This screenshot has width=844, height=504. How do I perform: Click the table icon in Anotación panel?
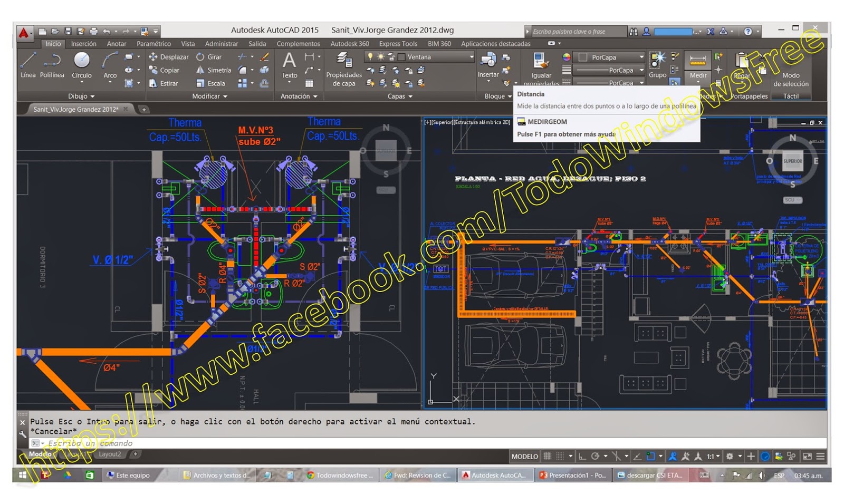pos(310,83)
